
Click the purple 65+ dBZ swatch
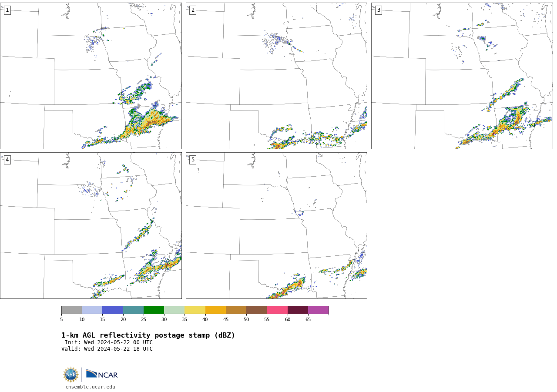[x=318, y=310]
